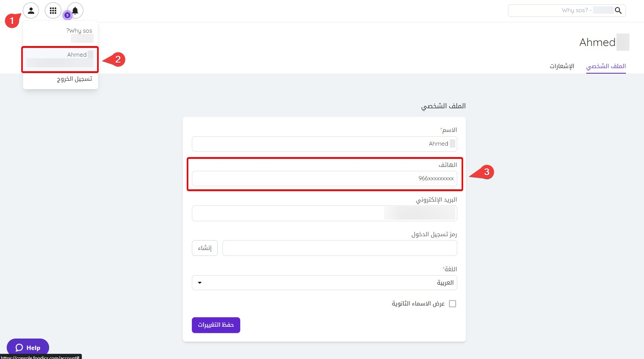Open the user account profile icon

(x=31, y=11)
